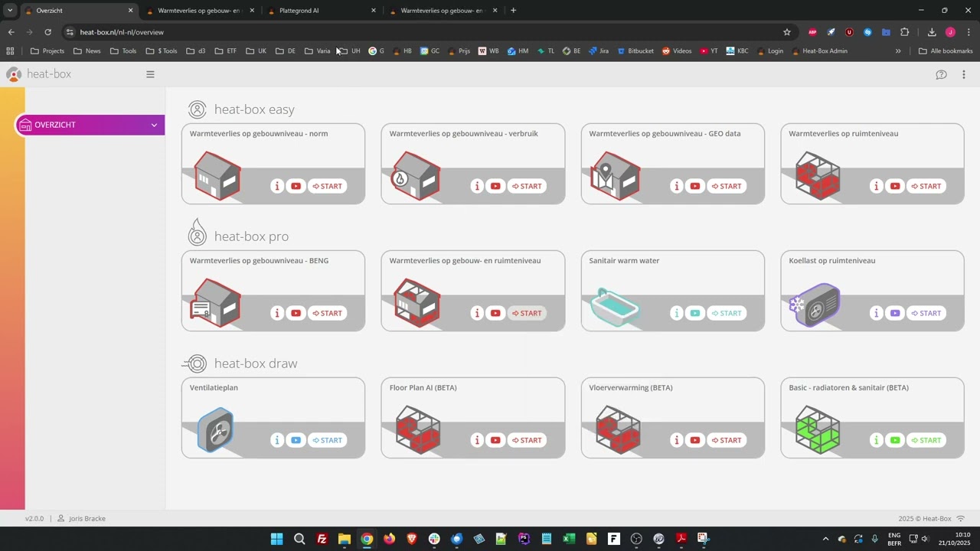Open Windows Start menu
This screenshot has height=551, width=980.
coord(276,539)
